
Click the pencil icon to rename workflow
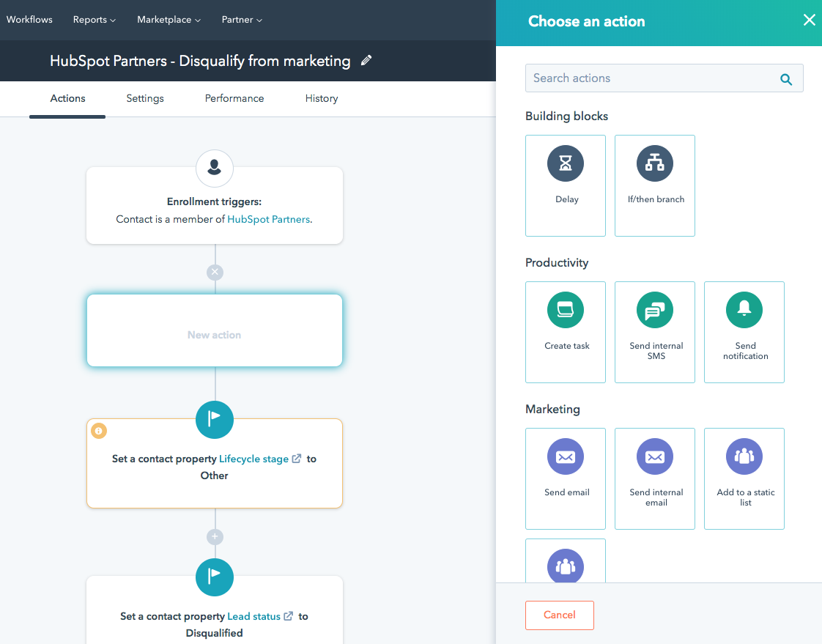click(x=366, y=61)
